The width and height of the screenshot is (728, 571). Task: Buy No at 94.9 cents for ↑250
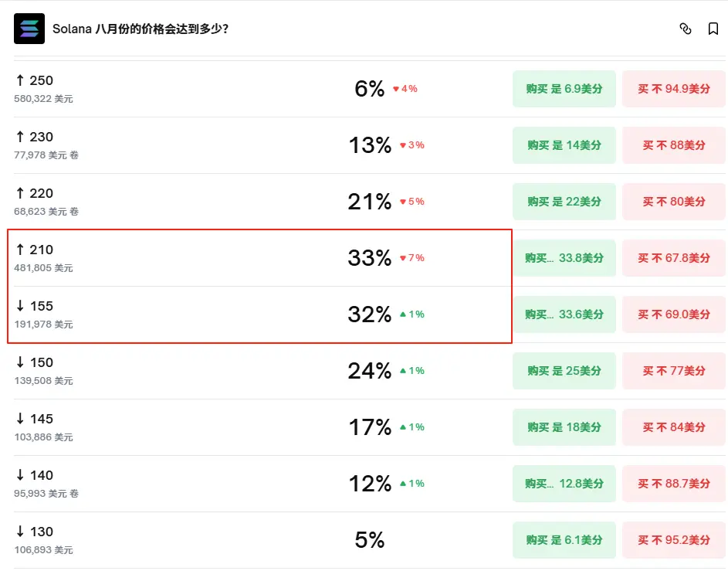click(x=674, y=89)
